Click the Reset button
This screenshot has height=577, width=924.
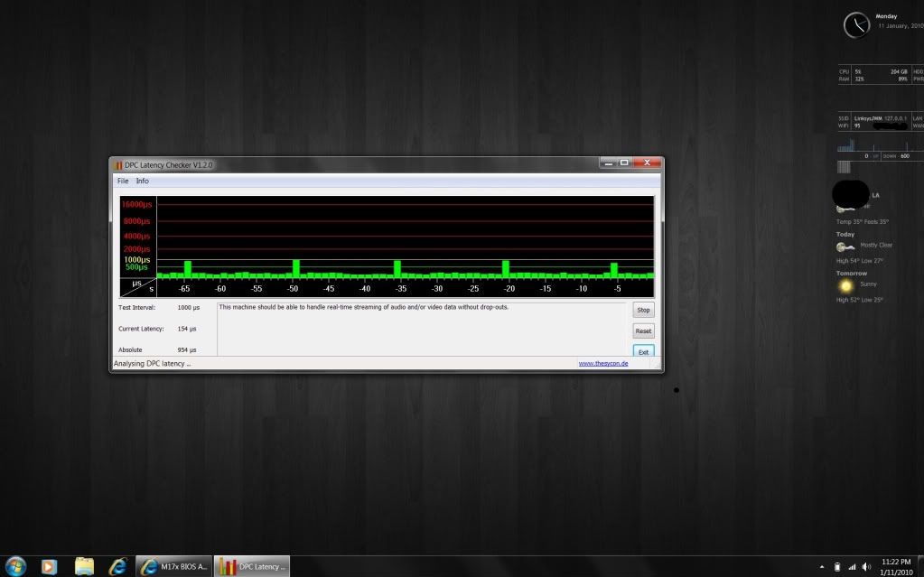(x=643, y=331)
